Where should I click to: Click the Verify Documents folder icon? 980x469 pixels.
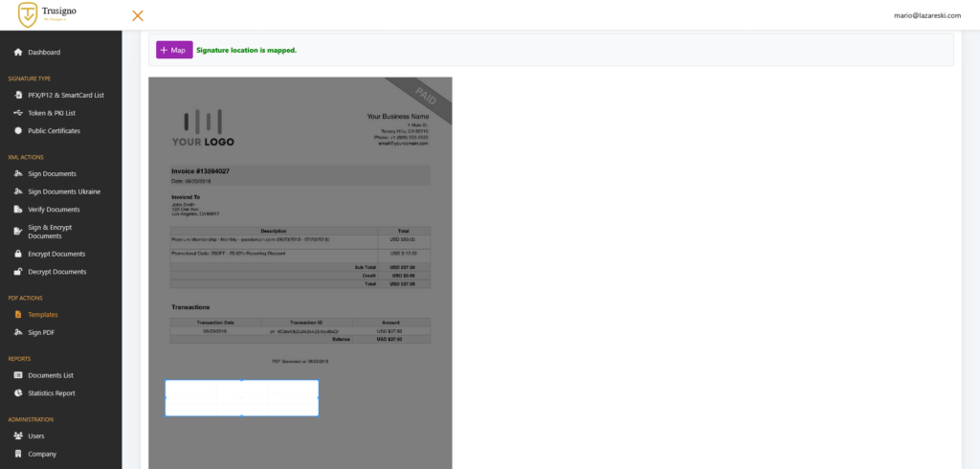coord(18,209)
